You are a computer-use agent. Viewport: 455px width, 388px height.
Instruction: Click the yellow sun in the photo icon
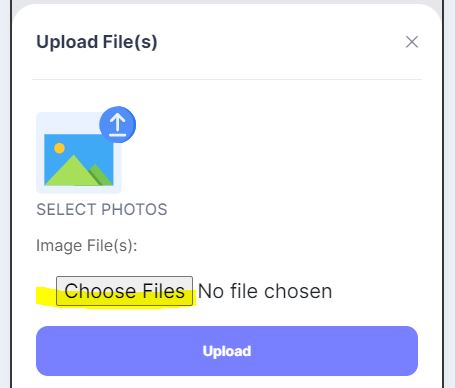(x=59, y=148)
